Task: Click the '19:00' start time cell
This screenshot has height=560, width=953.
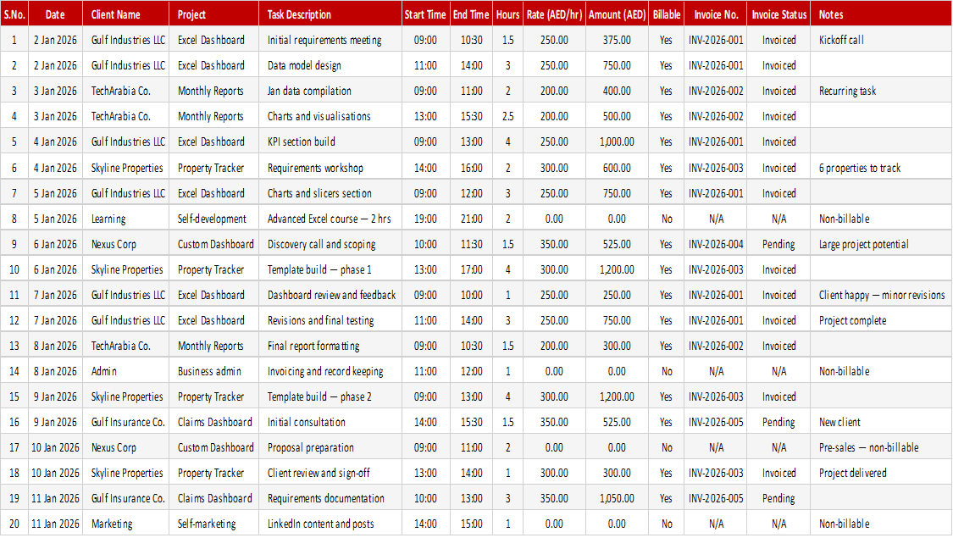Action: click(x=425, y=219)
